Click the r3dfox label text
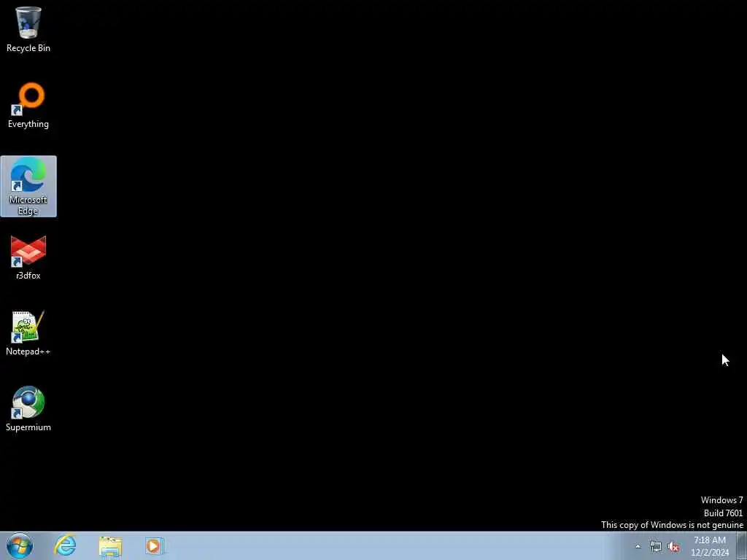This screenshot has width=747, height=560. (28, 275)
